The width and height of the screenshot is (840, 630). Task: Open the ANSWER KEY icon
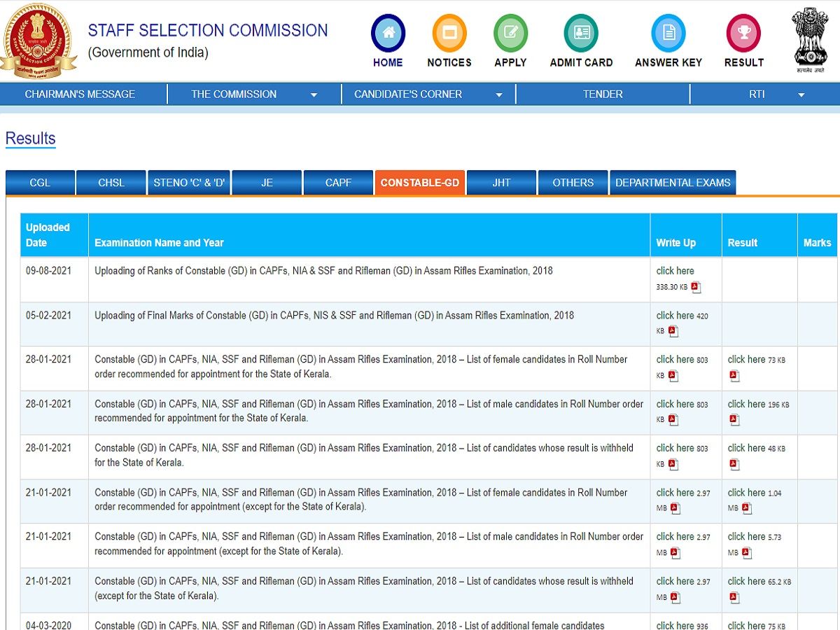click(x=668, y=33)
